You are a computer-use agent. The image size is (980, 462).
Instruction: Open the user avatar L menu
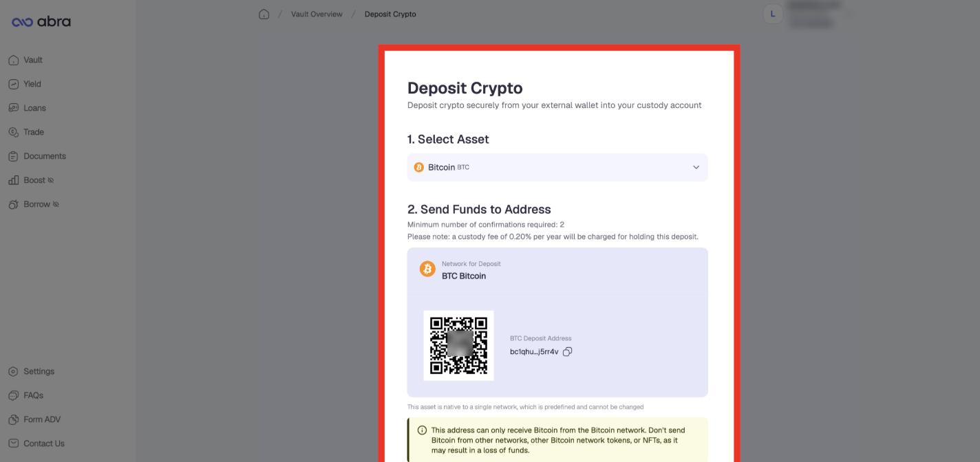pos(773,14)
